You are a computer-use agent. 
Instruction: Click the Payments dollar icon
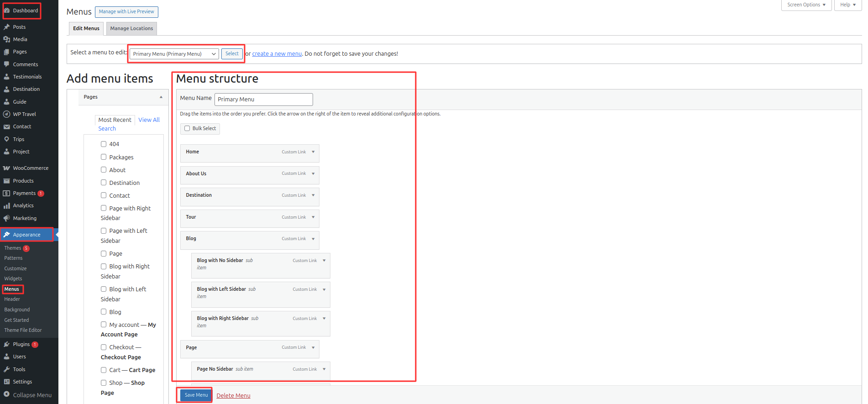pyautogui.click(x=7, y=193)
